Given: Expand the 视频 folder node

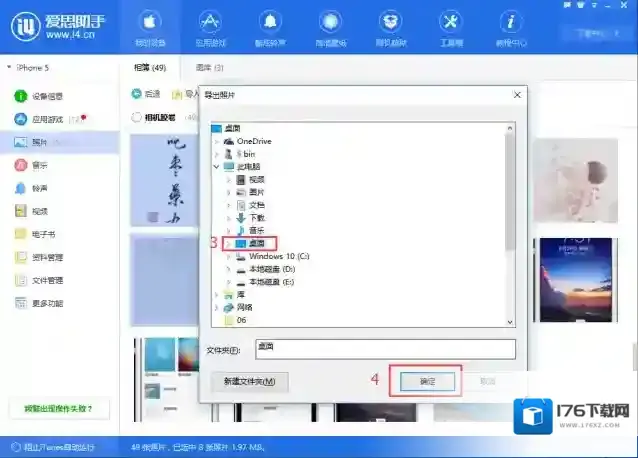Looking at the screenshot, I should [229, 179].
